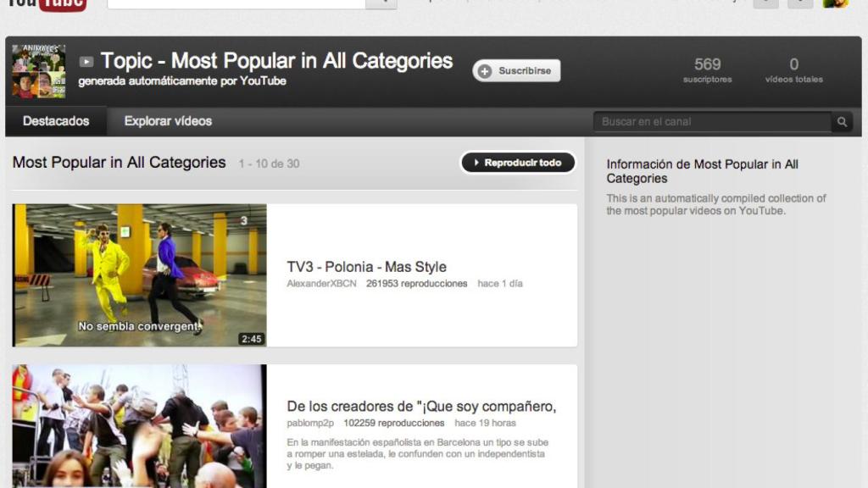The width and height of the screenshot is (868, 488).
Task: Click the play arrow in Reproducir todo
Action: (x=476, y=163)
